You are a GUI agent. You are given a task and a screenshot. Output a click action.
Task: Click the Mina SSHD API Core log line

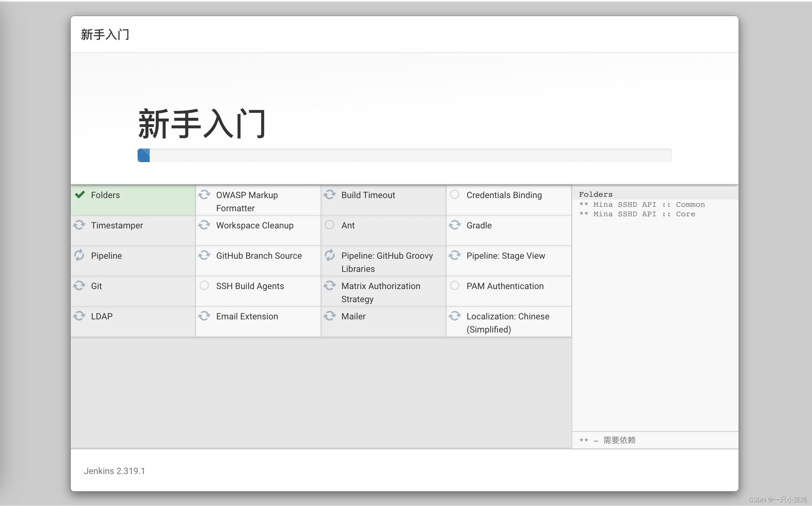tap(637, 214)
